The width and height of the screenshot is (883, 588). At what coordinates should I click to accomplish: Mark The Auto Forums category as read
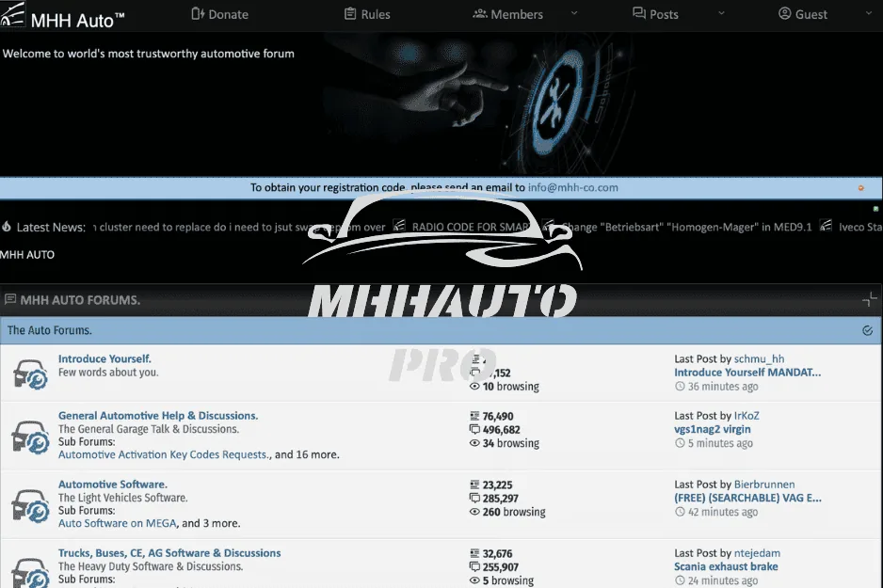(868, 330)
